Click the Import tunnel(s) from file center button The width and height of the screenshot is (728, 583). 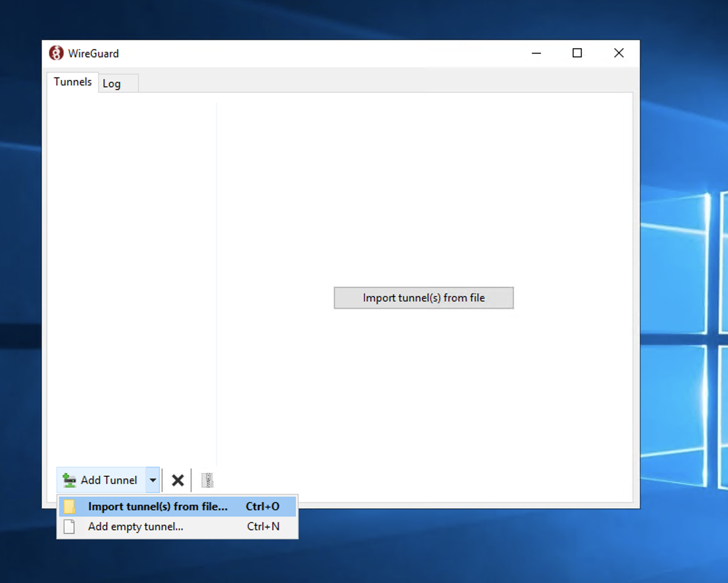(x=424, y=298)
